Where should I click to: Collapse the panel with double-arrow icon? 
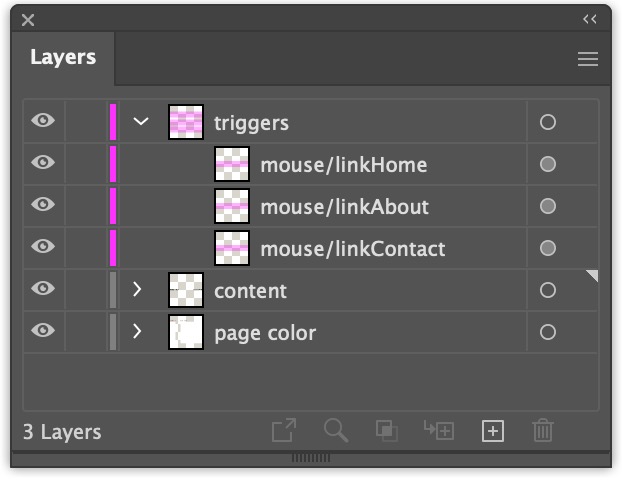pyautogui.click(x=590, y=19)
